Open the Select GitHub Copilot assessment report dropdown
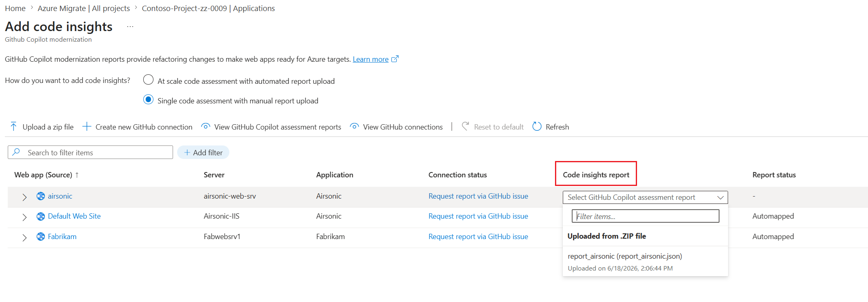 tap(645, 197)
